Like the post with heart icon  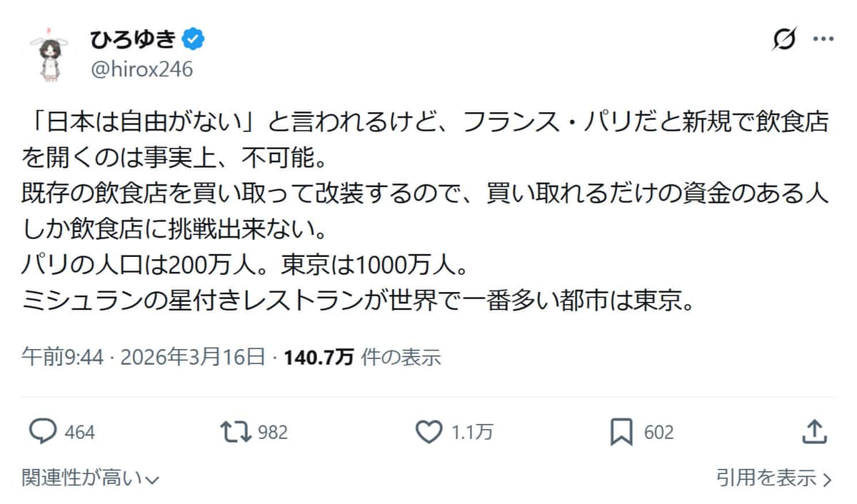[428, 431]
